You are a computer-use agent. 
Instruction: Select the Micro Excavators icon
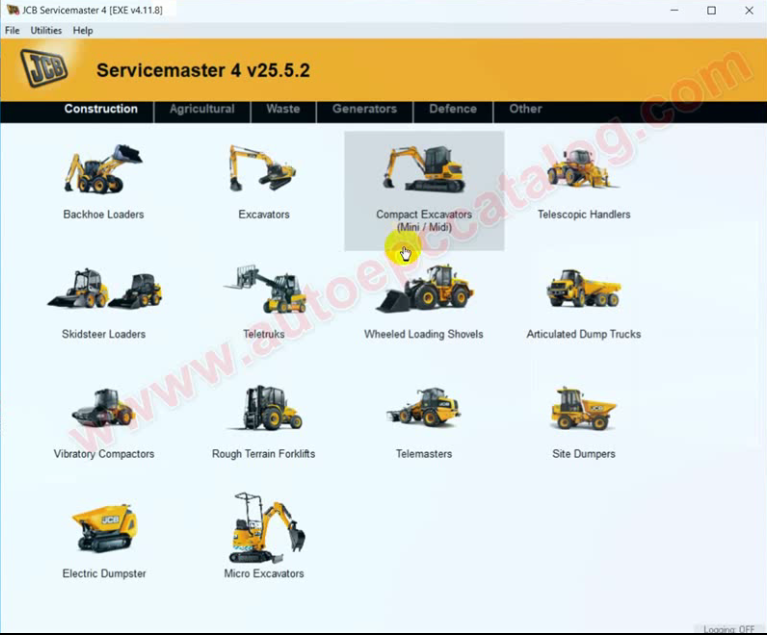click(267, 527)
